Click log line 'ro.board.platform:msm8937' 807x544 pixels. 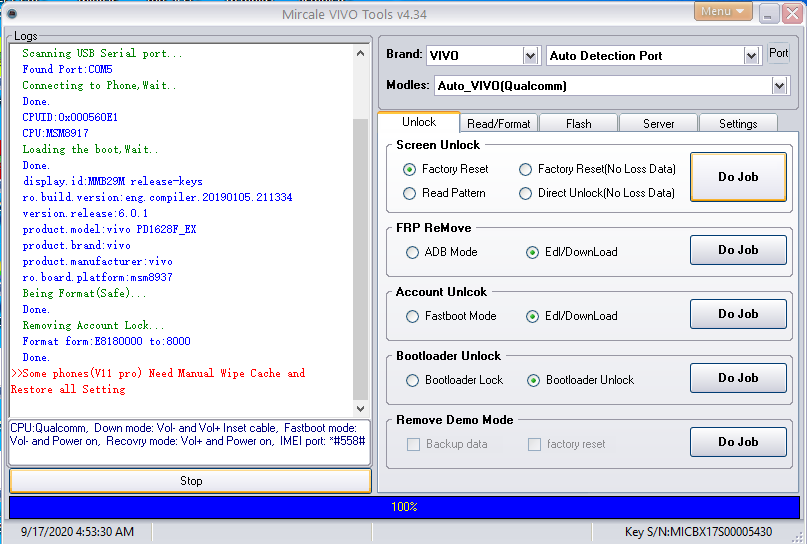click(97, 277)
